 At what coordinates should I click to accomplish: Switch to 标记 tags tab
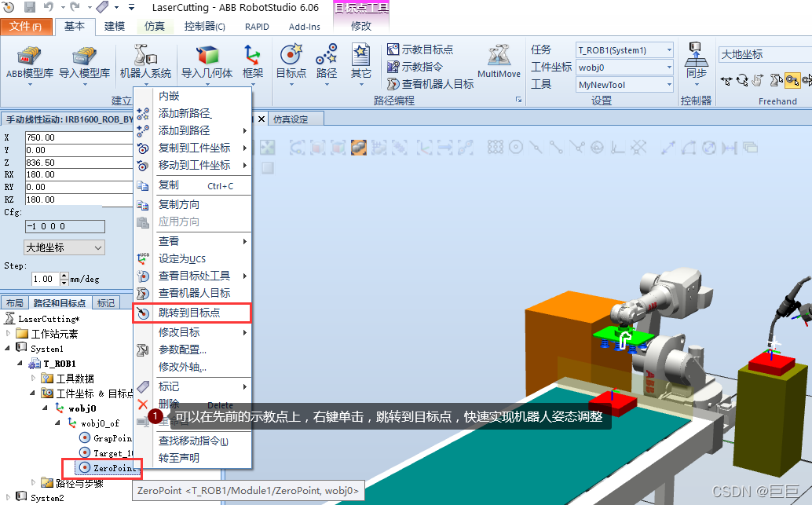click(x=106, y=303)
